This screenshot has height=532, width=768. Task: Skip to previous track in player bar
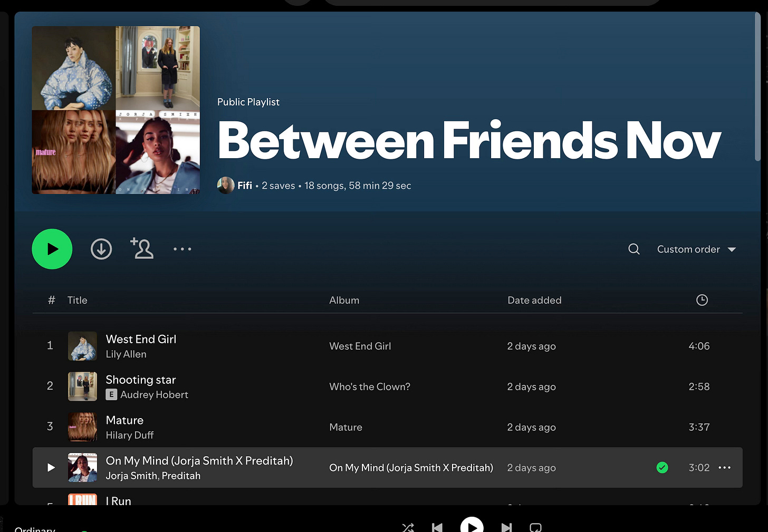[437, 527]
